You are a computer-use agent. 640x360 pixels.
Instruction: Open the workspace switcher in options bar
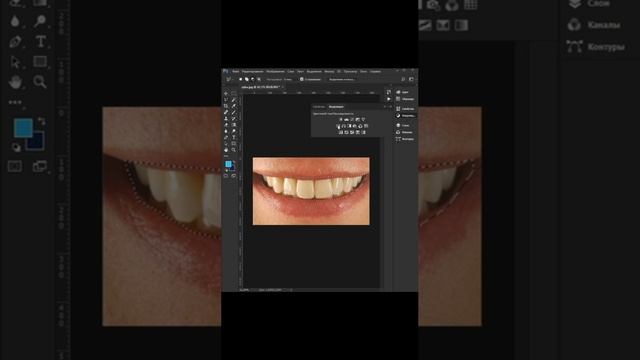tap(411, 79)
